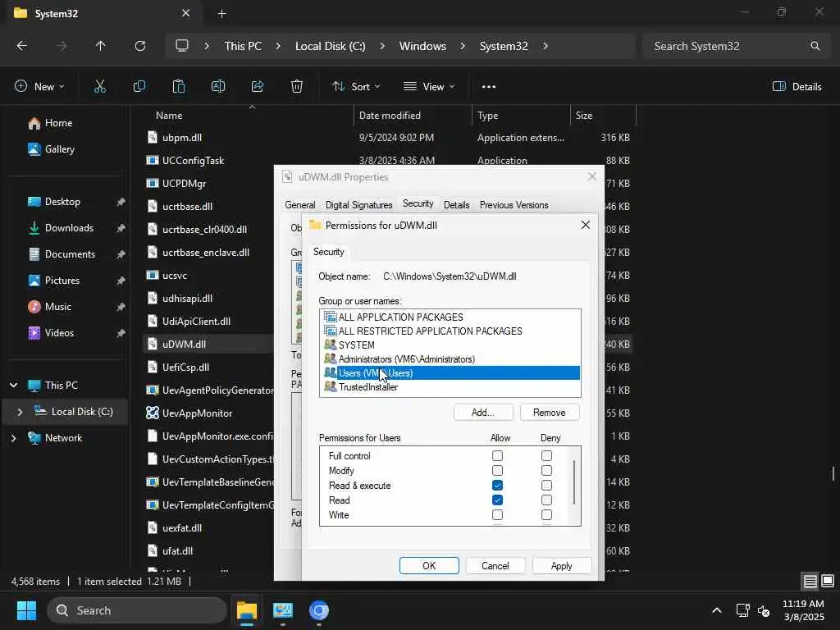Check Allow for Write permission
This screenshot has height=630, width=840.
[x=497, y=515]
